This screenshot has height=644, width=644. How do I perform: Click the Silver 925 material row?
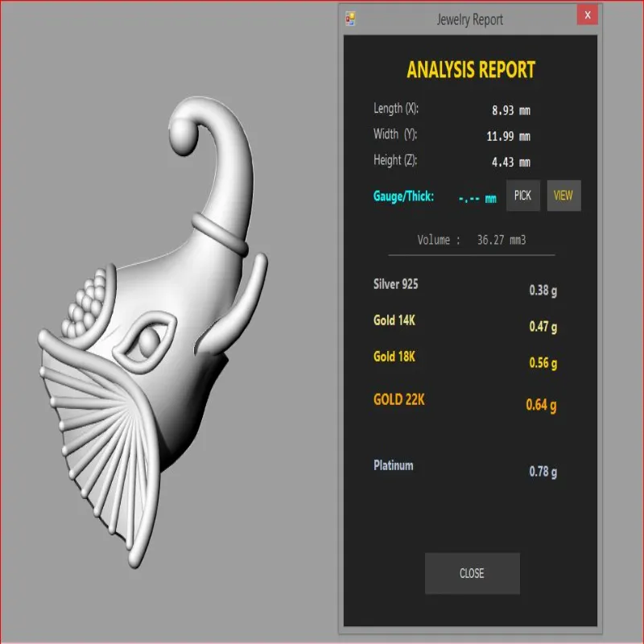click(465, 287)
